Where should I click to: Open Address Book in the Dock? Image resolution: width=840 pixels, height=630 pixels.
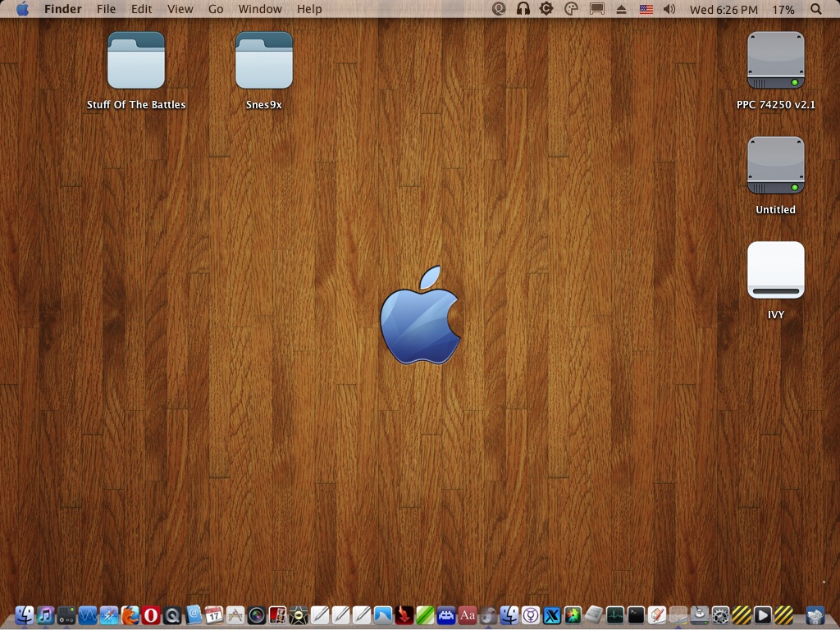point(194,615)
